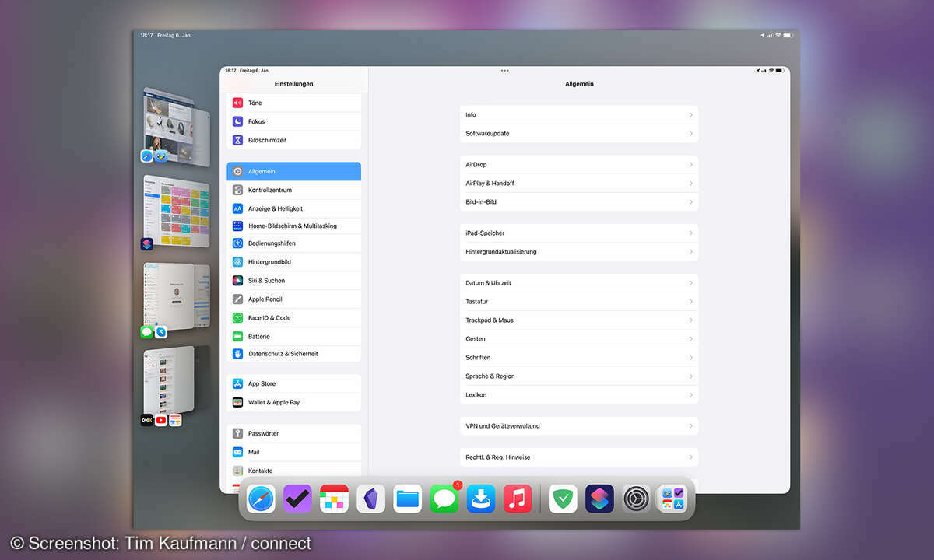Screen dimensions: 934x560
Task: Open the Schriften entry
Action: tap(579, 358)
